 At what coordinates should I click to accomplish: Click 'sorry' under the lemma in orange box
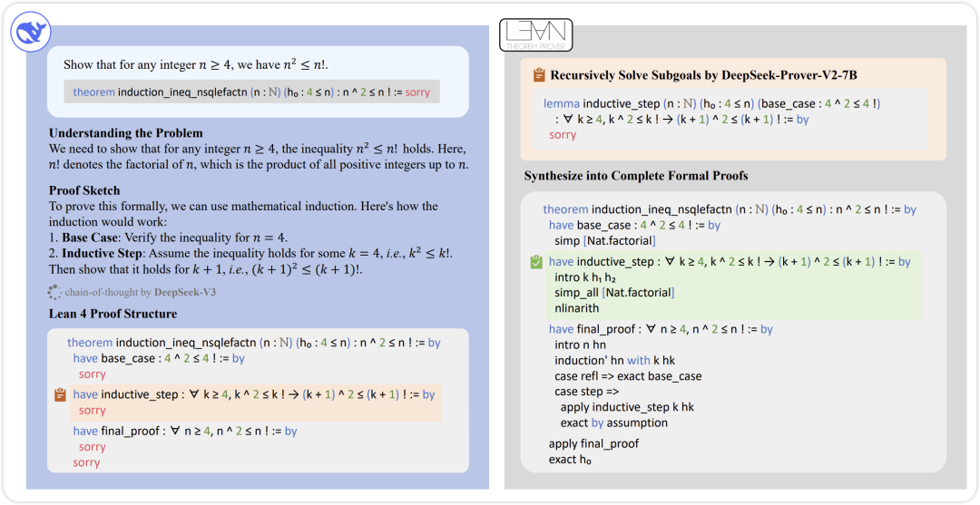pyautogui.click(x=563, y=135)
